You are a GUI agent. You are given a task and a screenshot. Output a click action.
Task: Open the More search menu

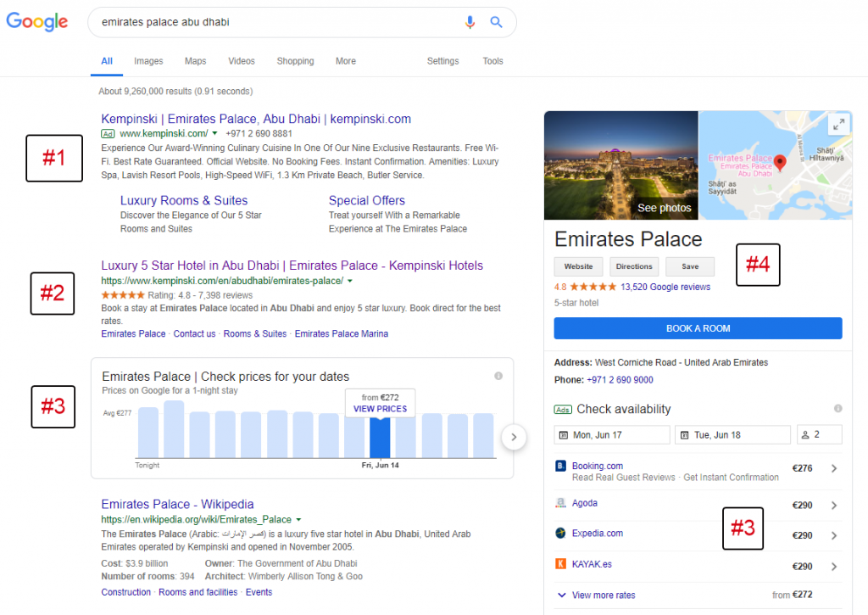(x=346, y=61)
